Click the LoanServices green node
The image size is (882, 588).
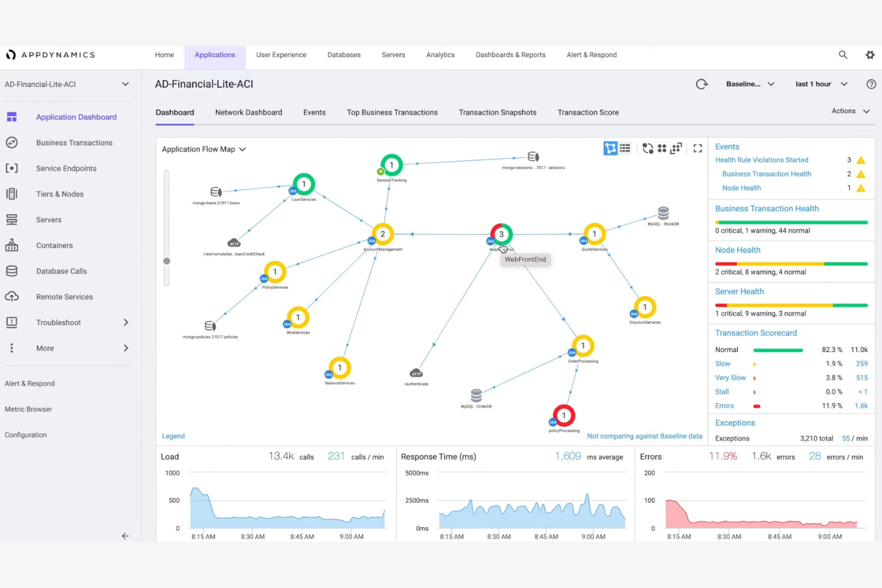click(x=304, y=184)
